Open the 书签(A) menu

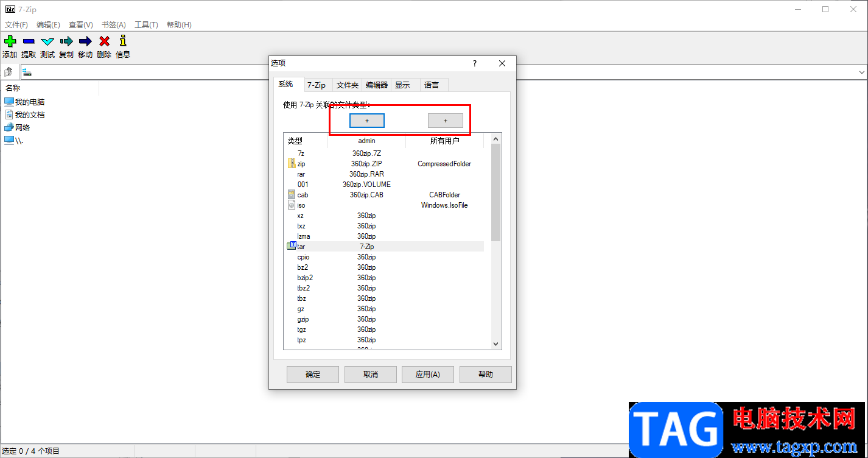tap(113, 25)
